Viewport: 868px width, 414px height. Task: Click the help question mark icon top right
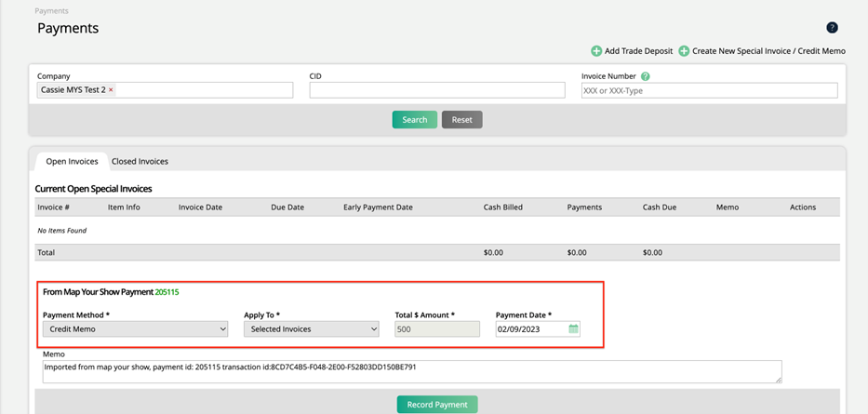[832, 28]
